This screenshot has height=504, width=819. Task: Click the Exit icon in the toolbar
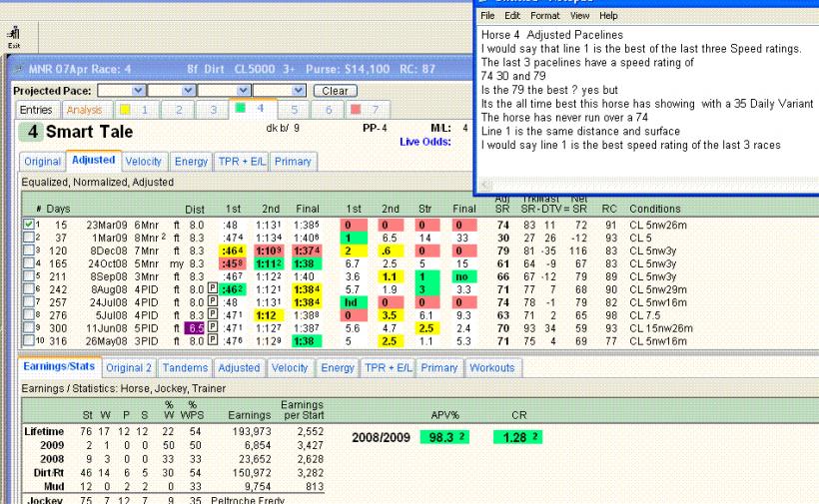pyautogui.click(x=14, y=37)
